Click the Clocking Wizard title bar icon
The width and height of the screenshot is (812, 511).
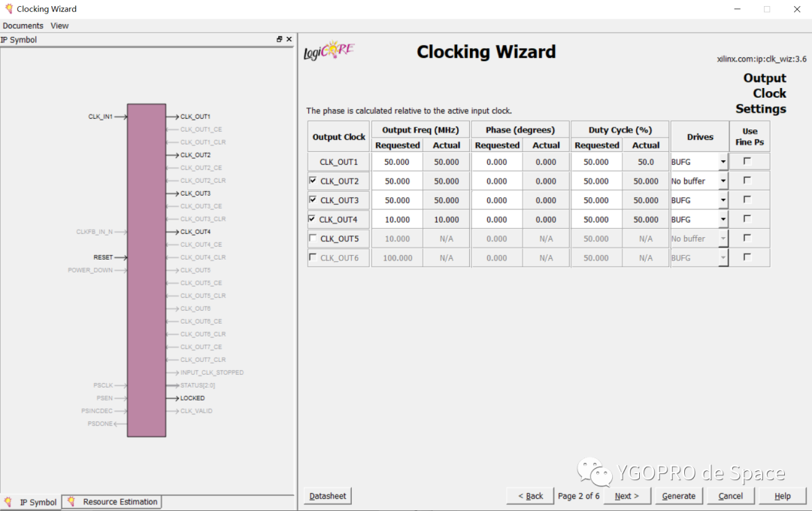8,9
